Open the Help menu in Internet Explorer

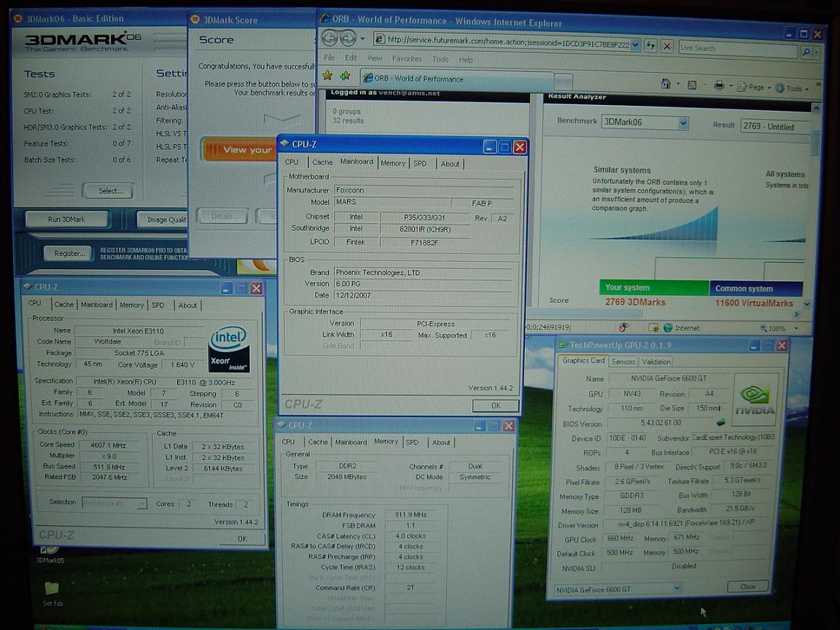click(465, 60)
